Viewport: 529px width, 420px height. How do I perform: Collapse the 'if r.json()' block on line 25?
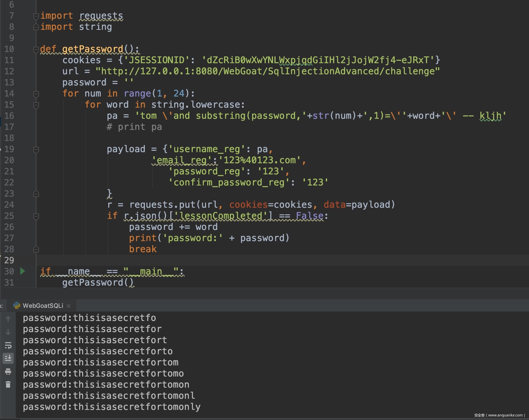(x=36, y=216)
